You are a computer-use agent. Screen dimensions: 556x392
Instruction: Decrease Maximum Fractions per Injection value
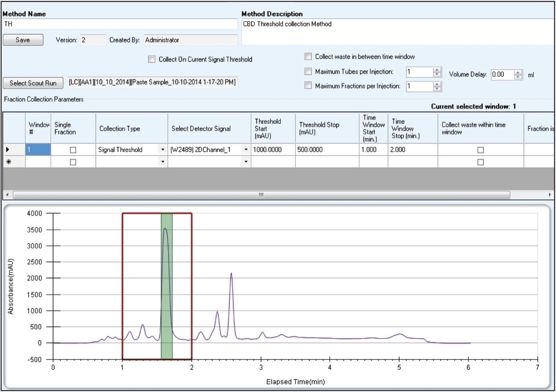tap(437, 89)
